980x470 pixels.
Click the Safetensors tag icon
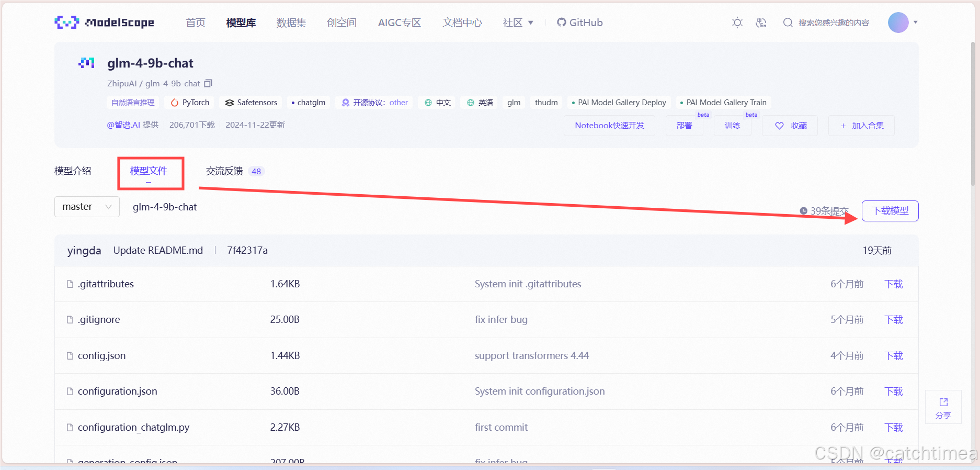(229, 103)
